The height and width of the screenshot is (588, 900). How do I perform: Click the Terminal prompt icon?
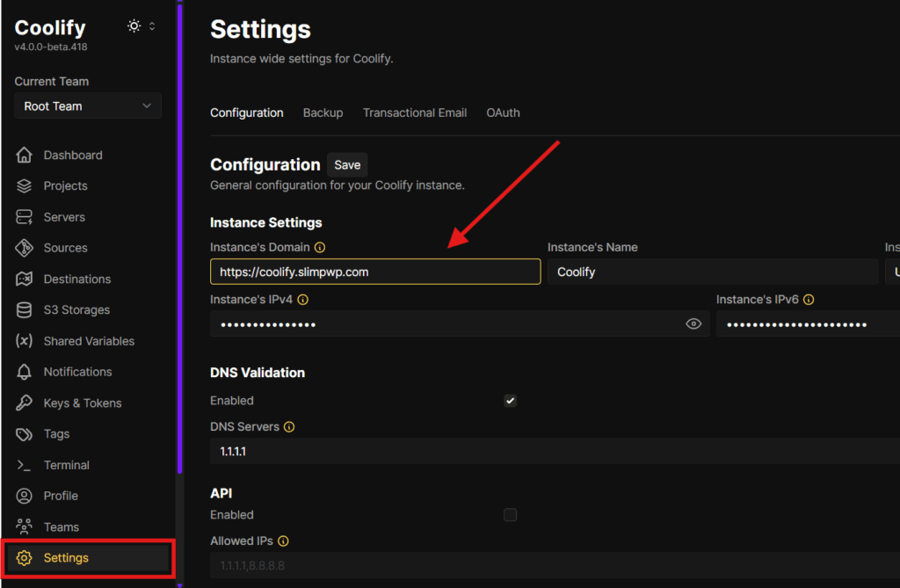tap(24, 465)
